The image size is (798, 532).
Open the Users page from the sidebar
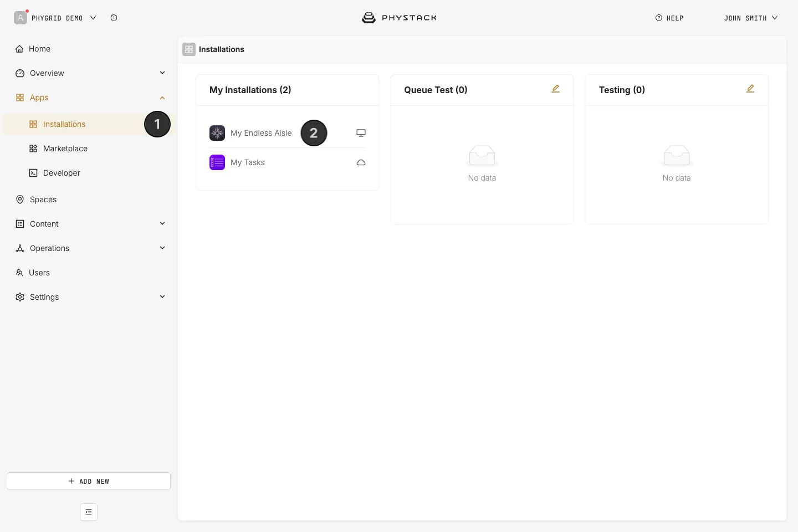pyautogui.click(x=89, y=273)
